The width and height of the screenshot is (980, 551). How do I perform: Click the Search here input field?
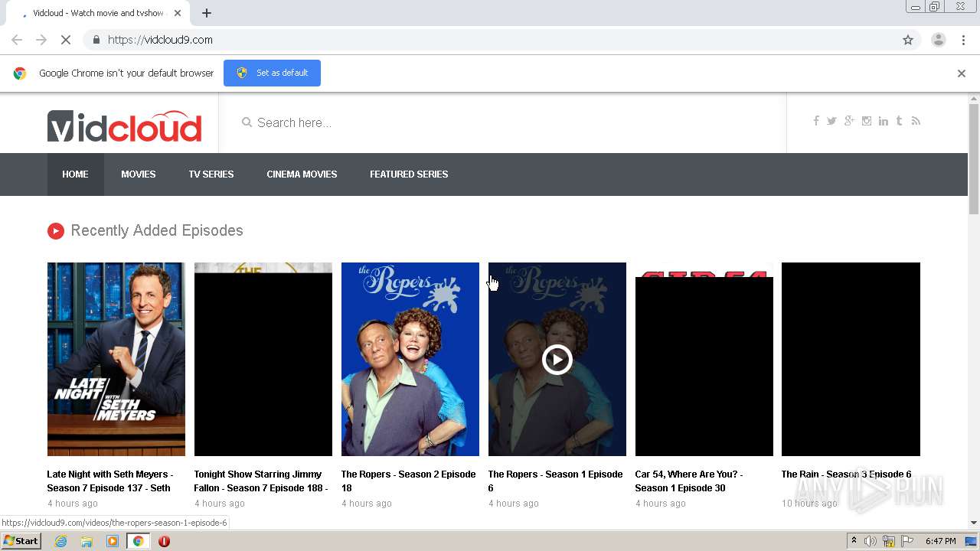tap(513, 122)
